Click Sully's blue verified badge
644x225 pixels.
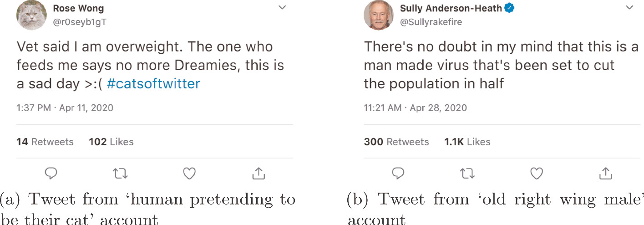pyautogui.click(x=509, y=8)
